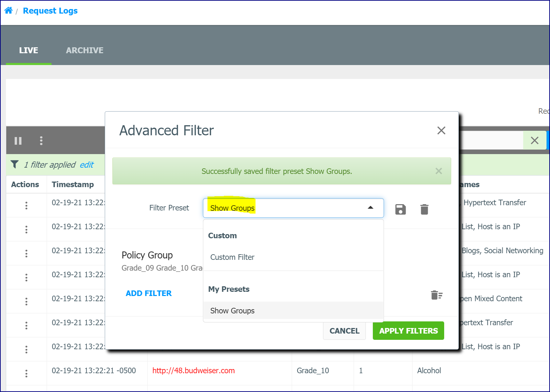Screen dimensions: 550x392
Task: Open the log toolbar options menu
Action: [x=41, y=141]
